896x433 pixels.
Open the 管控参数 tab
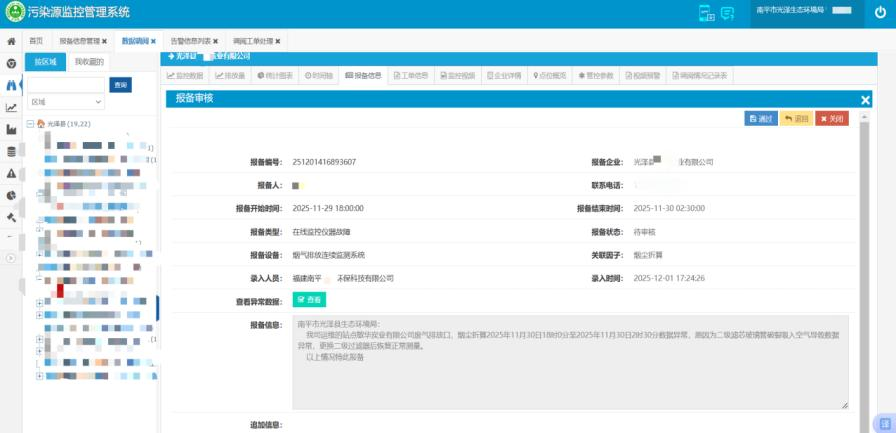(x=597, y=75)
